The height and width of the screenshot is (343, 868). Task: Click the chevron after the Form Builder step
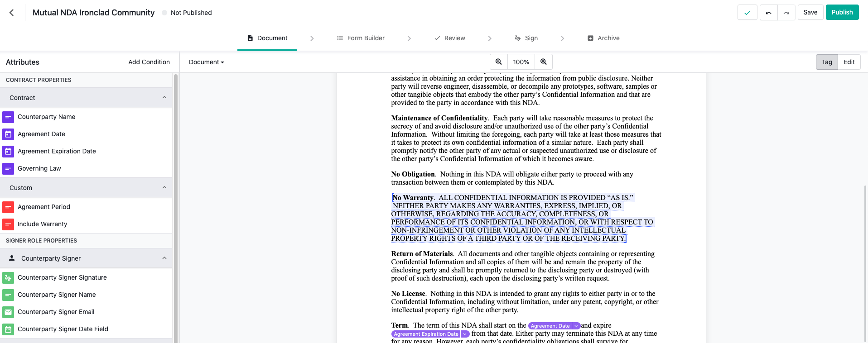click(x=409, y=38)
